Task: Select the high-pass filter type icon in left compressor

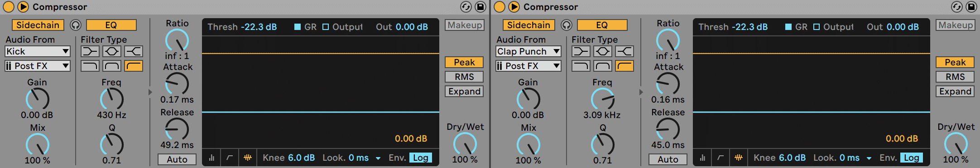Action: pyautogui.click(x=134, y=66)
